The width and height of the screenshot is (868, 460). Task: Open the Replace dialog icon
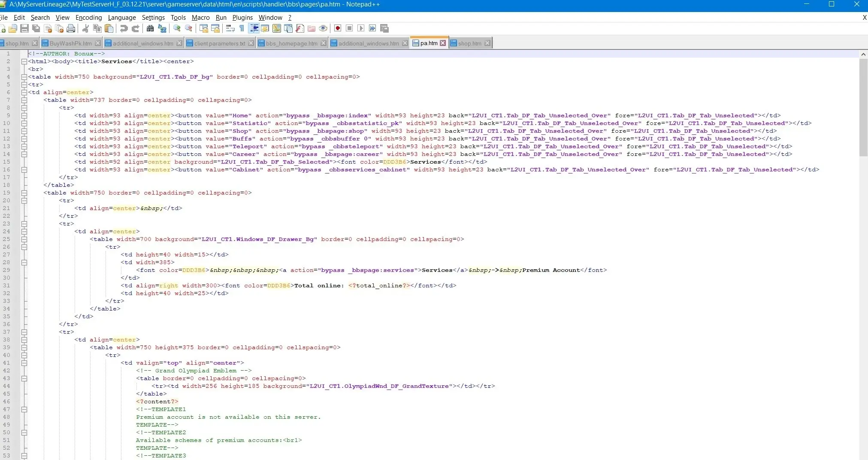[x=162, y=28]
